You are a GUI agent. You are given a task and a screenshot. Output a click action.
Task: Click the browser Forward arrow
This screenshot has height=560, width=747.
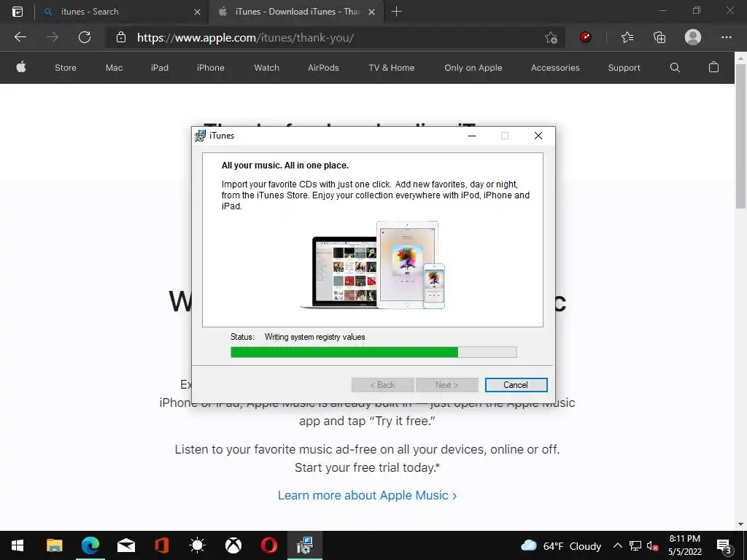click(x=53, y=37)
